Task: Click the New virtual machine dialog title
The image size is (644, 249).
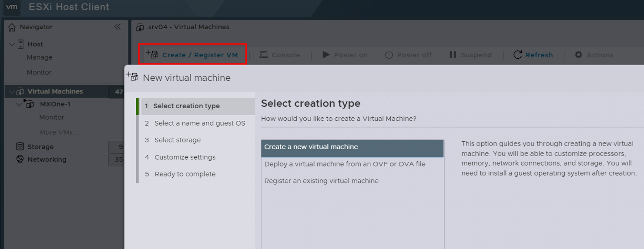Action: pos(187,78)
